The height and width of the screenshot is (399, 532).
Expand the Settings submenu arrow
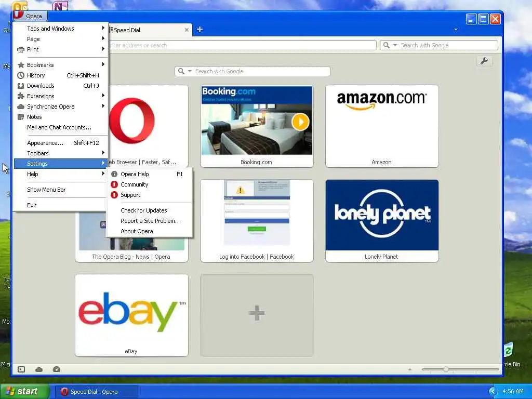(103, 164)
